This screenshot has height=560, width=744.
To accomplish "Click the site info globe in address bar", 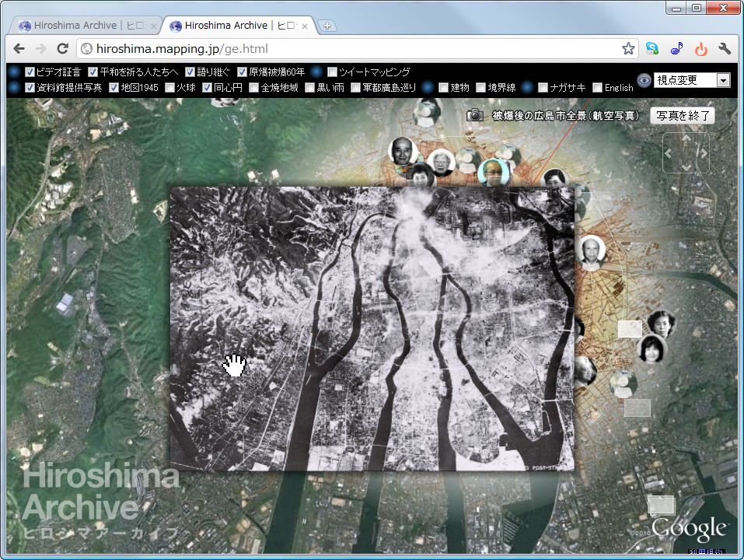I will [86, 48].
